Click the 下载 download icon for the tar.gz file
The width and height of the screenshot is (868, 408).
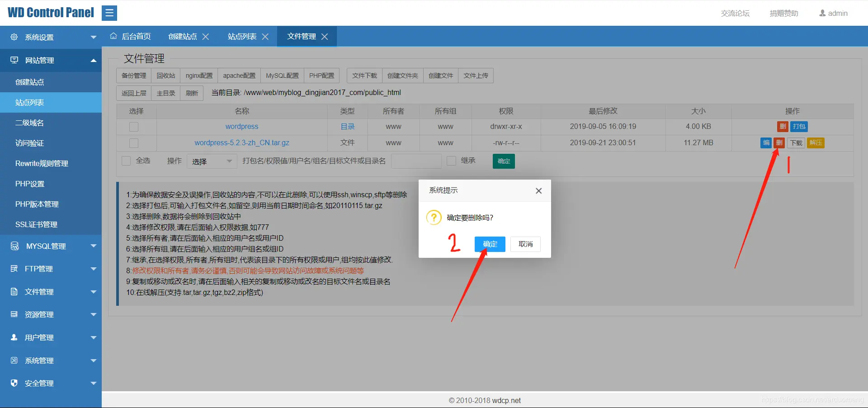[x=796, y=143]
